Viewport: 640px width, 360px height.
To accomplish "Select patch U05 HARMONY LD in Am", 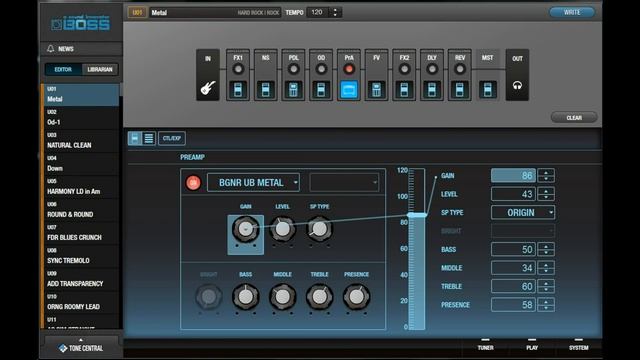I will (x=81, y=187).
